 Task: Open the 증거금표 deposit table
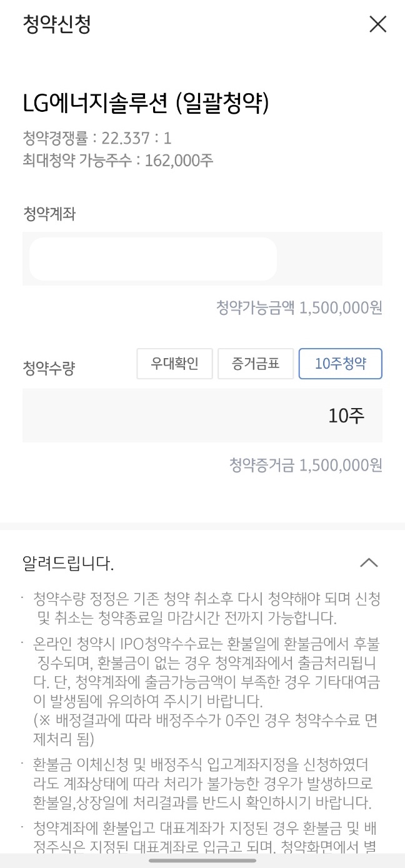click(256, 364)
